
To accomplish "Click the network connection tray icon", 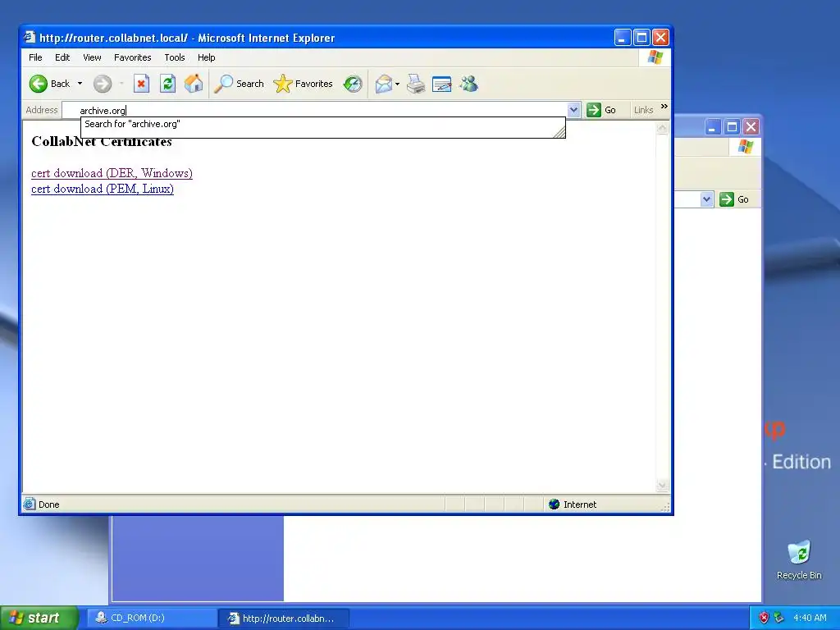I will tap(778, 618).
